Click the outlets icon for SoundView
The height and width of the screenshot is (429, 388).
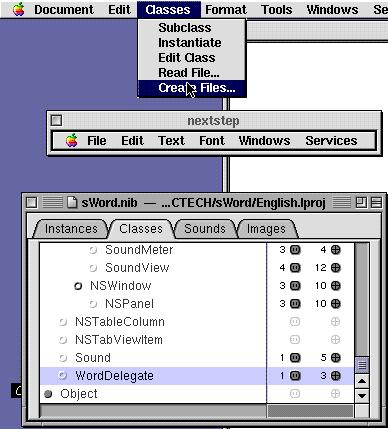[295, 268]
